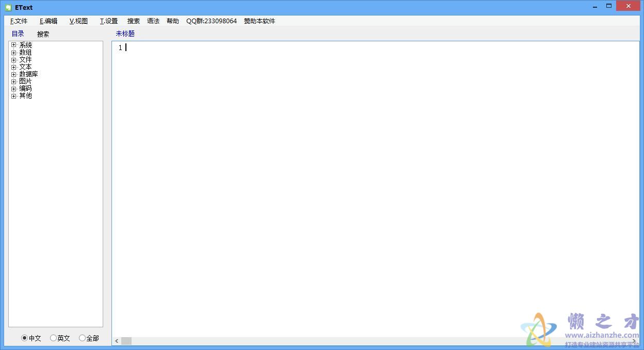Select the 系统 label in tree
This screenshot has height=350, width=644.
[26, 45]
